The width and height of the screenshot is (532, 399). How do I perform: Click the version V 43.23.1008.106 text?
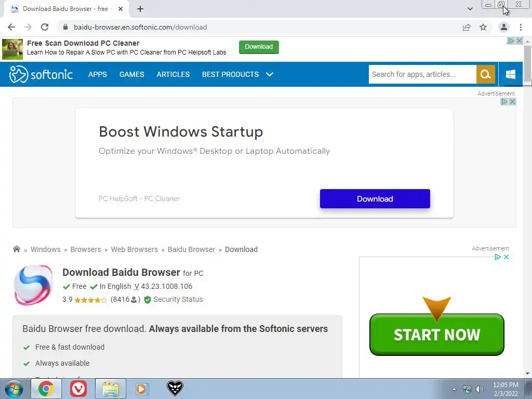pos(163,286)
